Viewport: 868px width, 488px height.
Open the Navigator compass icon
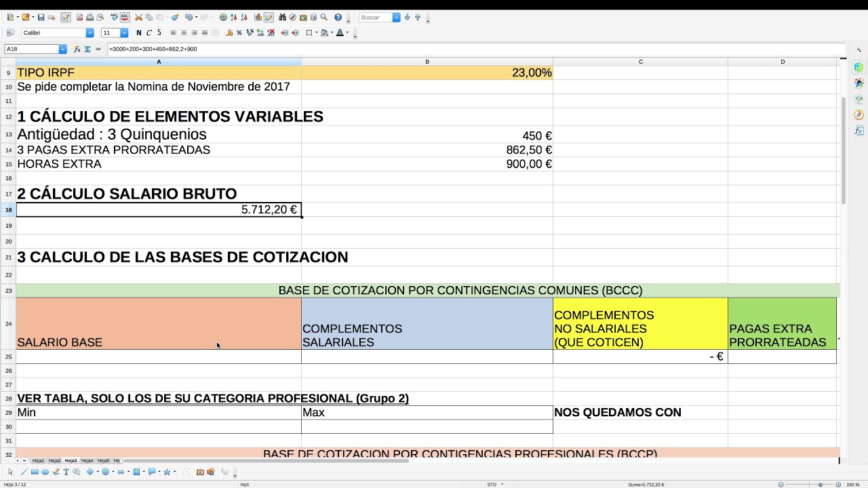tap(292, 17)
